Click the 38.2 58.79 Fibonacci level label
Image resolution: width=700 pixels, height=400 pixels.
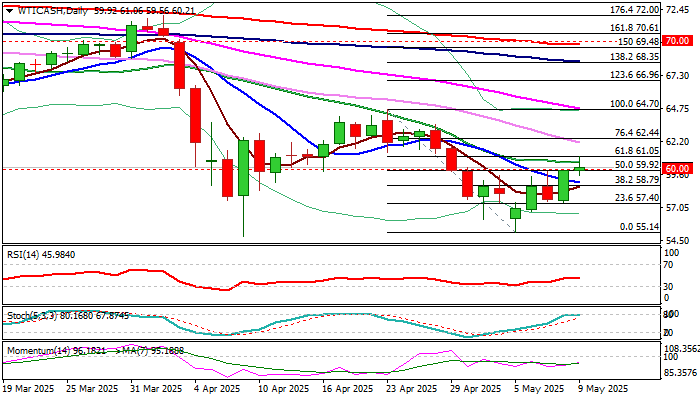click(x=637, y=180)
